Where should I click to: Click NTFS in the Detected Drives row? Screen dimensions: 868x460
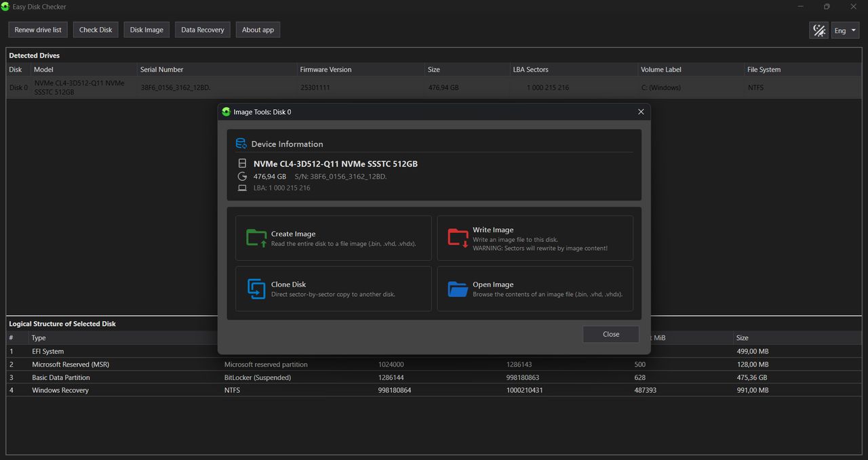point(756,87)
